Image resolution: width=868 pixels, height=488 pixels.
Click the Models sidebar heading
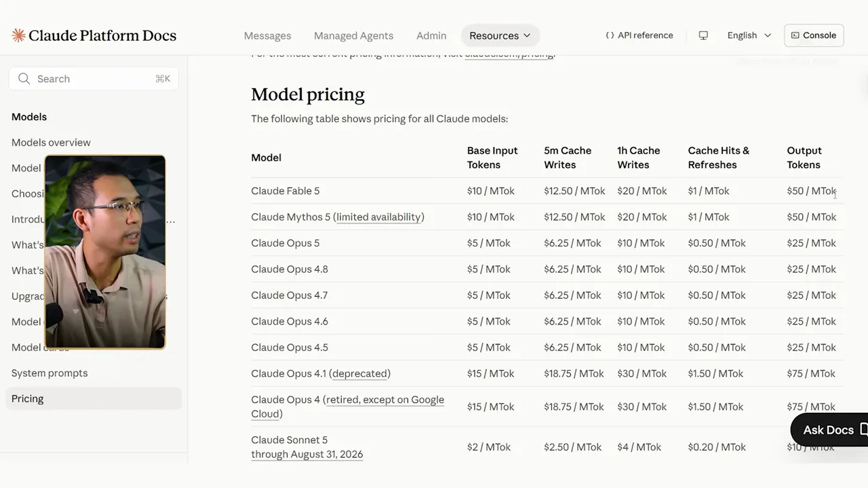point(29,117)
